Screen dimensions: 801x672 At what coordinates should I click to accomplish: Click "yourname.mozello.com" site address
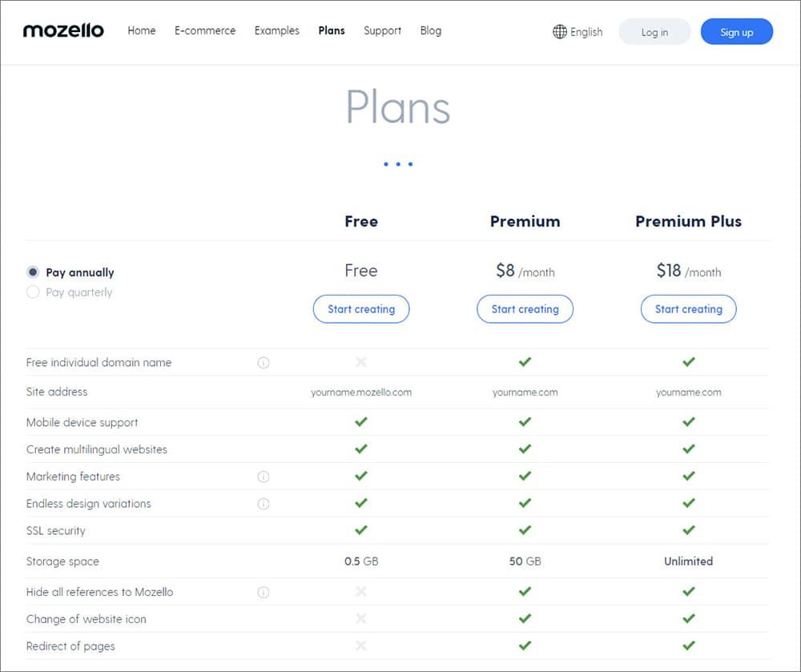(361, 392)
